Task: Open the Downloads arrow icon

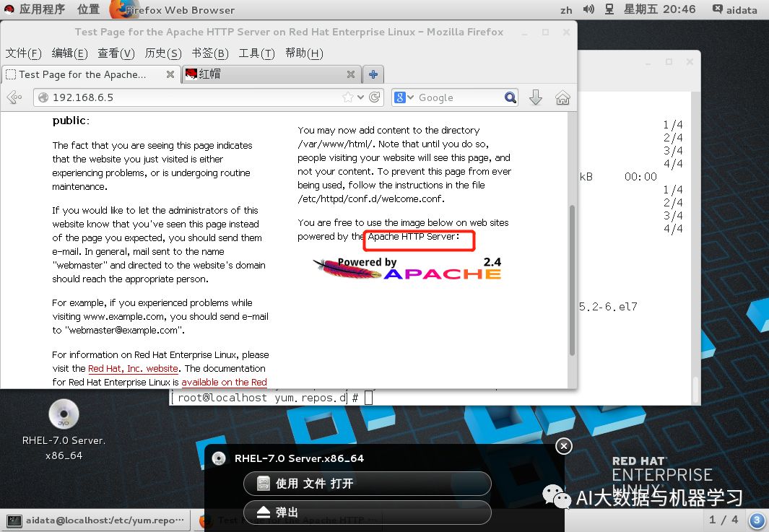Action: [x=536, y=97]
